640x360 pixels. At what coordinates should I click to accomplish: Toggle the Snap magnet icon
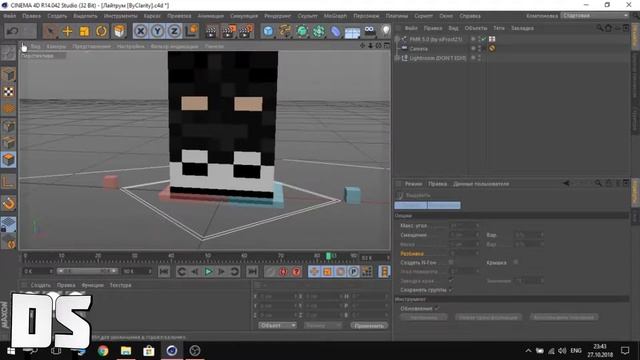point(9,203)
